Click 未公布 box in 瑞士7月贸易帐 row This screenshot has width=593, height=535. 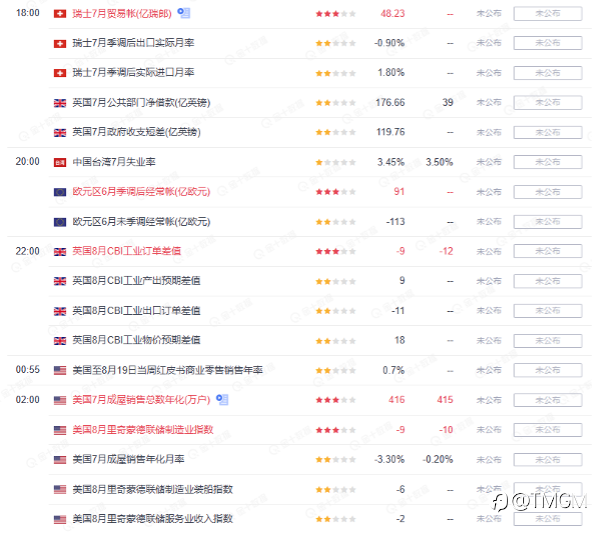click(548, 14)
